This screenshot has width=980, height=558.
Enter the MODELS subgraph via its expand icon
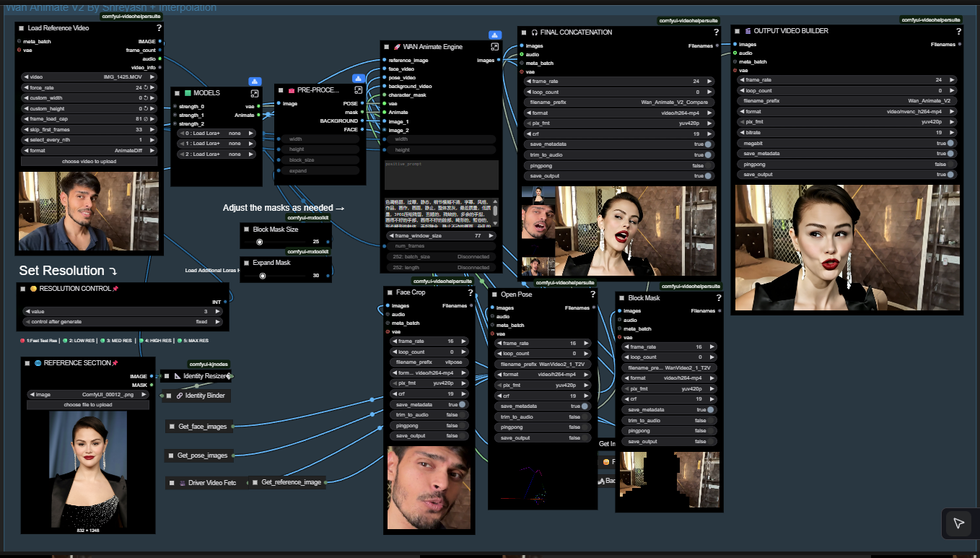(255, 93)
